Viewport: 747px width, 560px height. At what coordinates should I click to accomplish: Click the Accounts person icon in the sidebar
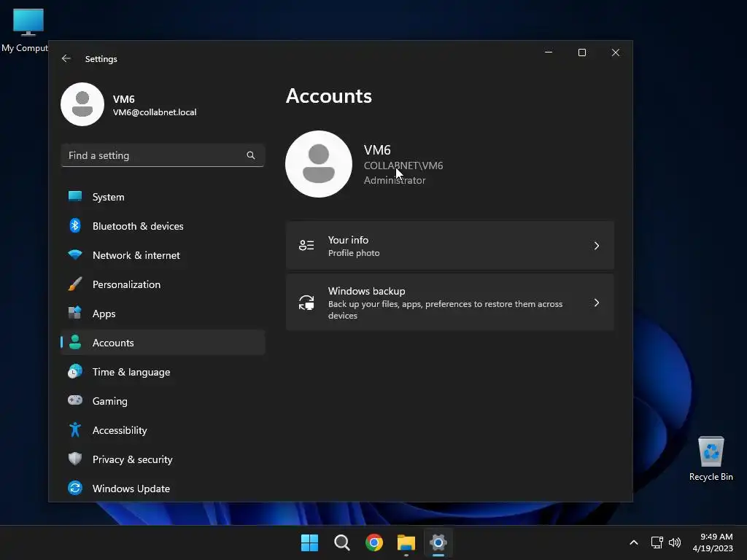point(75,343)
